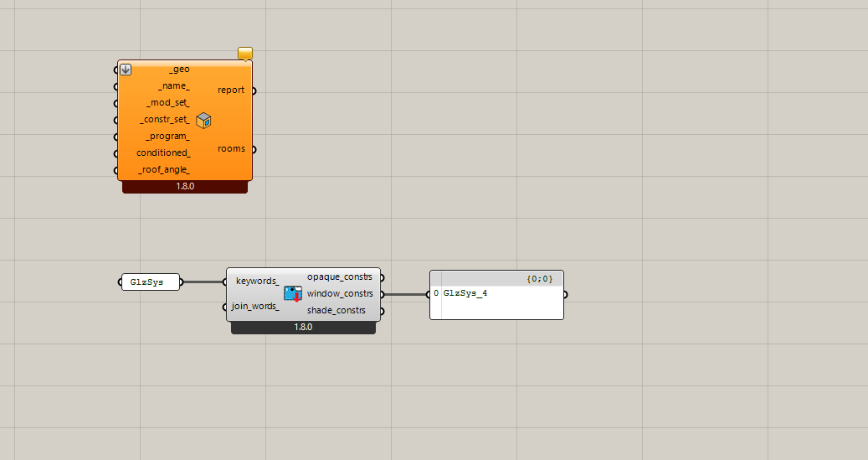Select the keywords_ input parameter

coord(258,281)
